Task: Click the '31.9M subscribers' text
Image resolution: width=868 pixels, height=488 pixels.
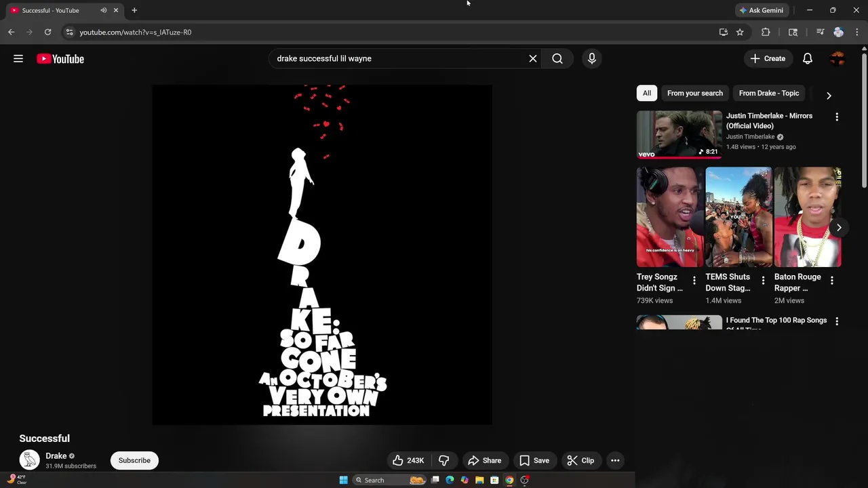Action: pyautogui.click(x=71, y=466)
